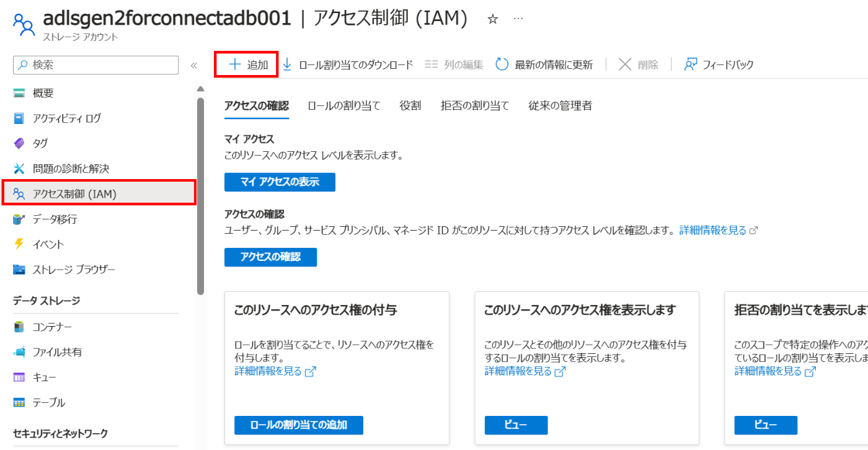This screenshot has width=868, height=450.
Task: Click the セキュリティとネットワーク section header
Action: (x=60, y=433)
